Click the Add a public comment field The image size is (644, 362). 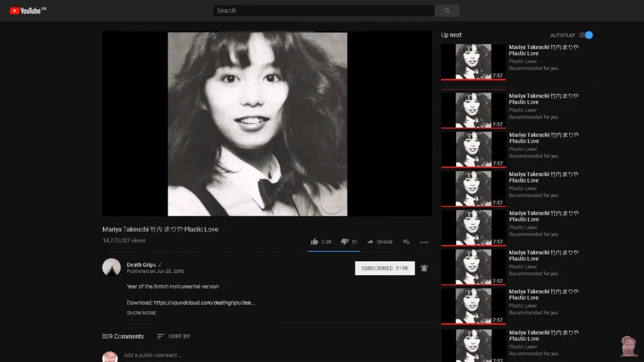(153, 355)
